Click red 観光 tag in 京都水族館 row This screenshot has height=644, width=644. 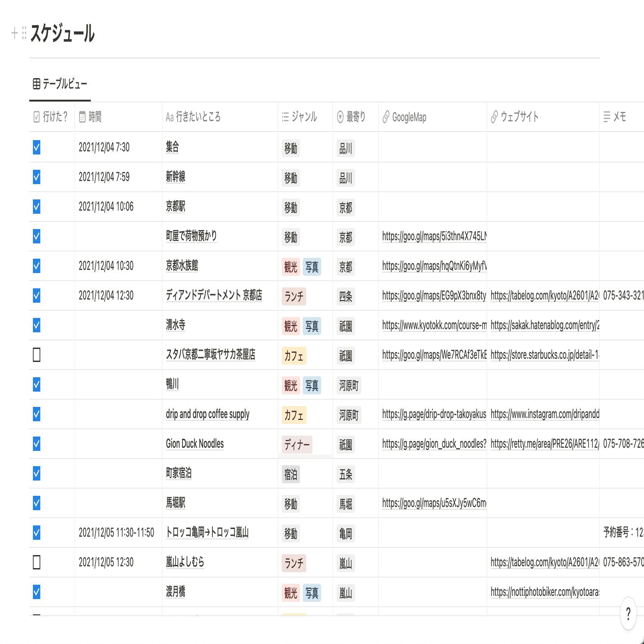pyautogui.click(x=291, y=267)
